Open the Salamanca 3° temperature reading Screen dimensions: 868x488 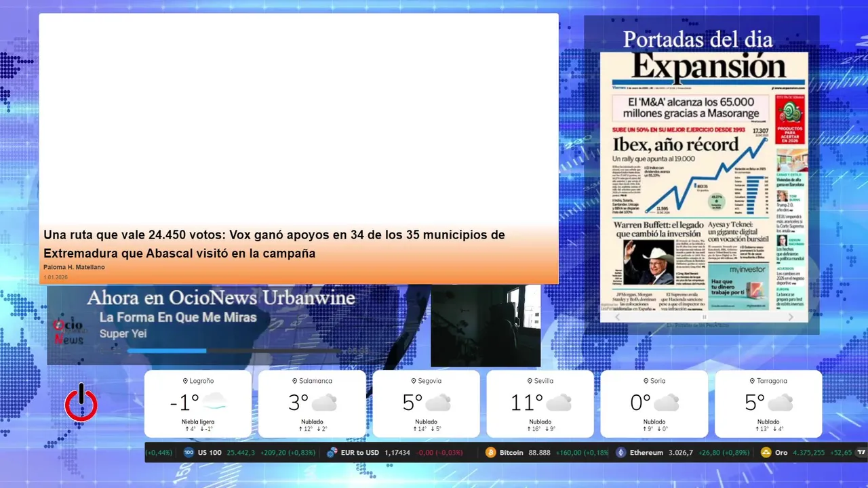298,403
